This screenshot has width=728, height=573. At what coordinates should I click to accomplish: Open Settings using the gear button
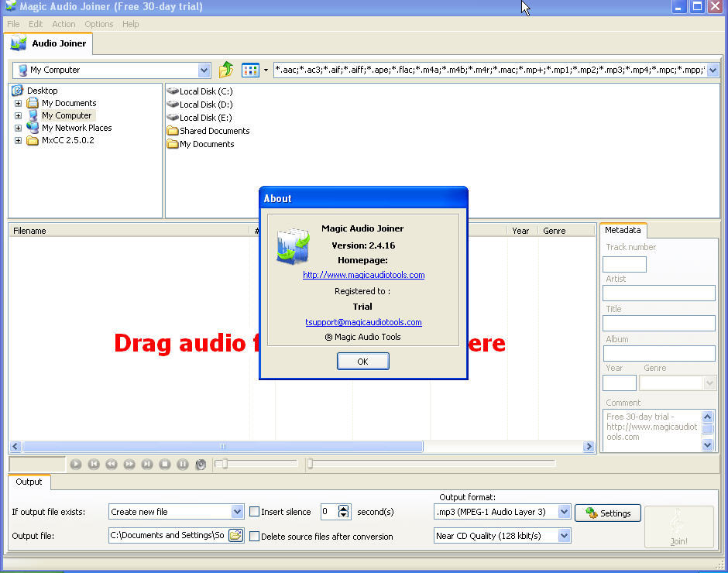(x=607, y=513)
